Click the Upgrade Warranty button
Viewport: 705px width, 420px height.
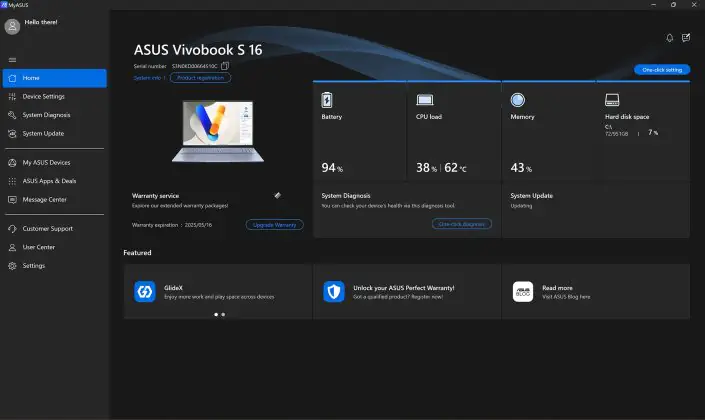pos(274,224)
